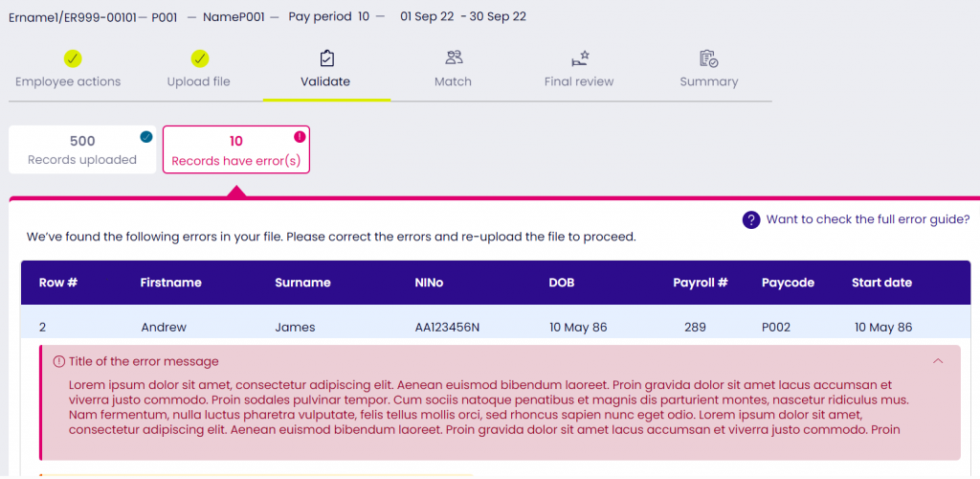
Task: Click the Summary document icon
Action: [709, 58]
